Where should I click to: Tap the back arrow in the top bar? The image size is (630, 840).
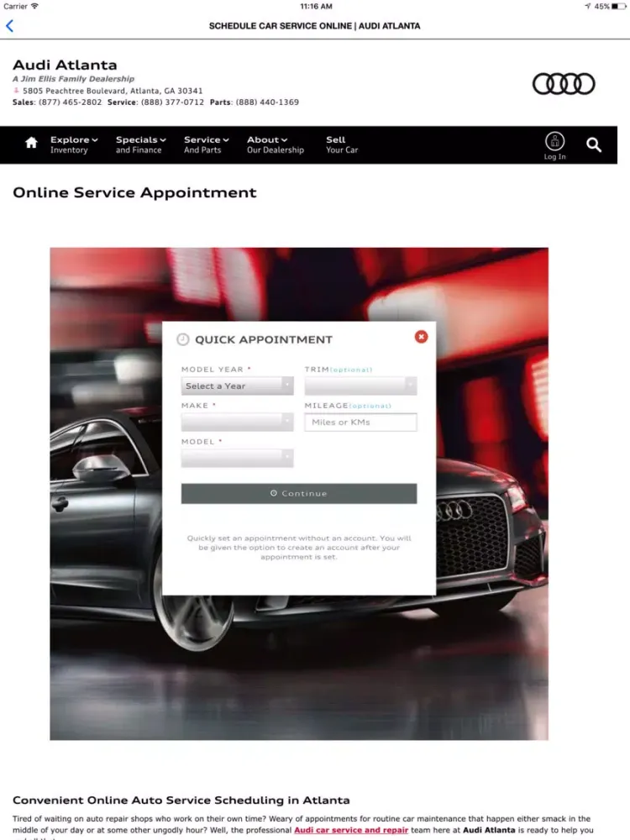(9, 26)
